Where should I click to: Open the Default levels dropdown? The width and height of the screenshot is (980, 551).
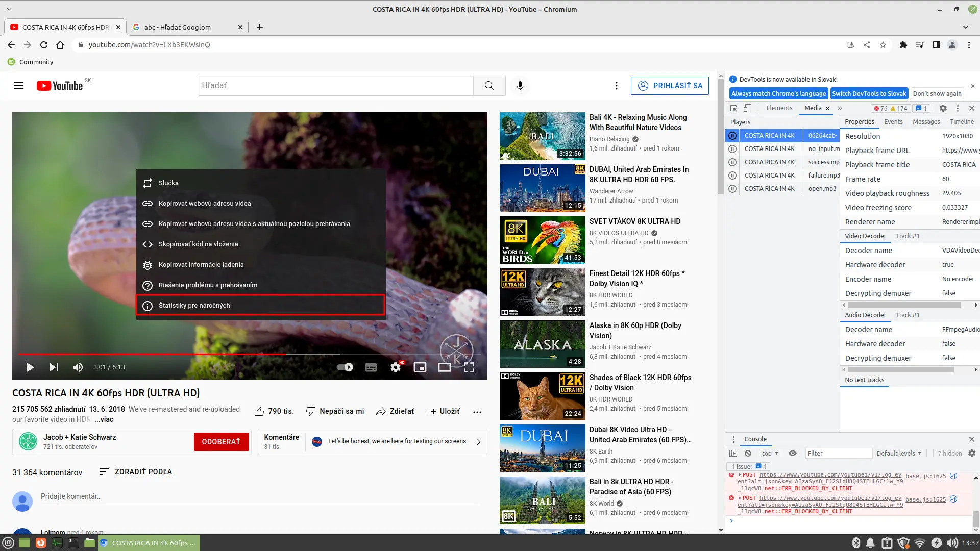899,454
